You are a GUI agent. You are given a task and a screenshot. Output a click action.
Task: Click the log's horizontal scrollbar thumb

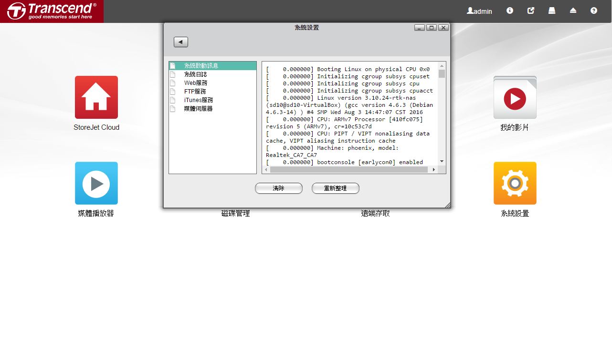348,169
